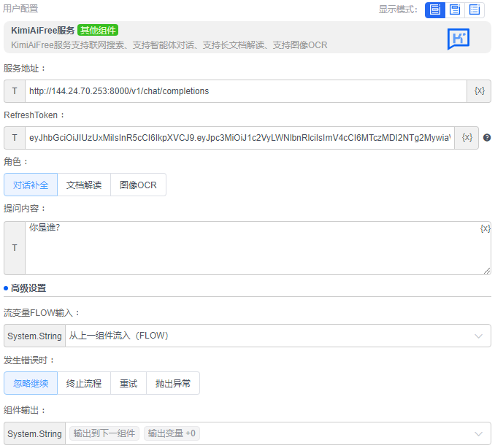Select the 文档解读 role option
This screenshot has height=448, width=495.
coord(84,185)
